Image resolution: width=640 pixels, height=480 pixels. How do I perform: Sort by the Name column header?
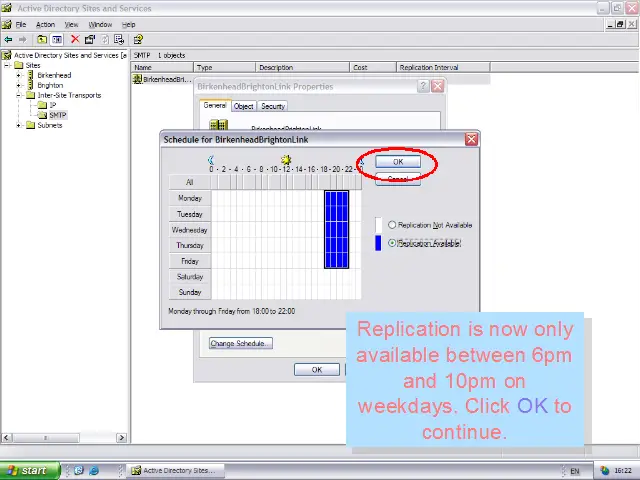162,67
